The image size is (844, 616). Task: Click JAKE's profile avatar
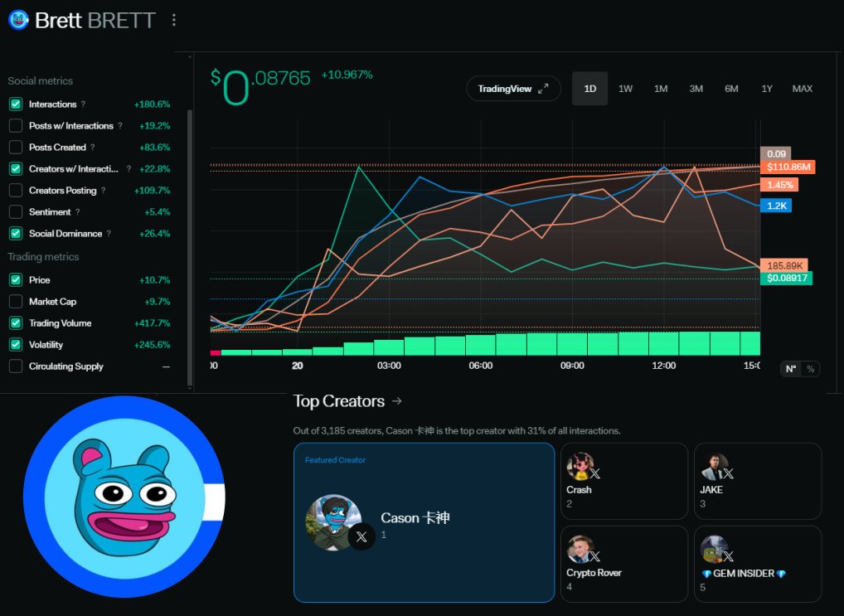tap(715, 466)
